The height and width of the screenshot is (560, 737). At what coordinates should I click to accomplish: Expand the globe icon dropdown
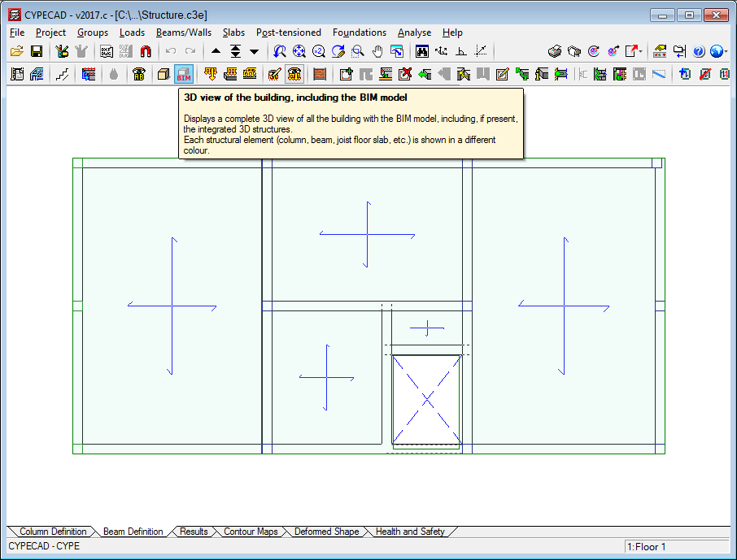click(x=724, y=51)
